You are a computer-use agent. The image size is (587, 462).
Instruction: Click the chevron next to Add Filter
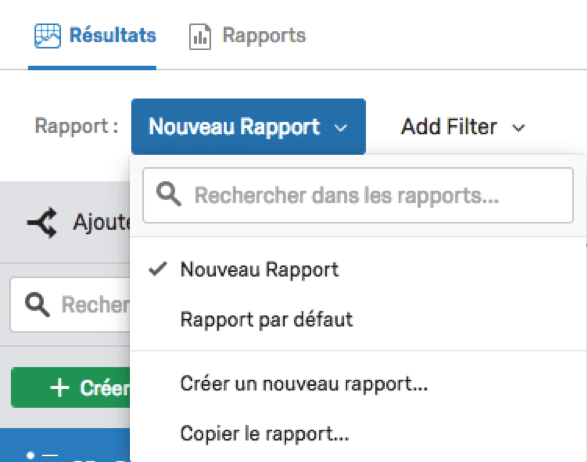click(519, 128)
